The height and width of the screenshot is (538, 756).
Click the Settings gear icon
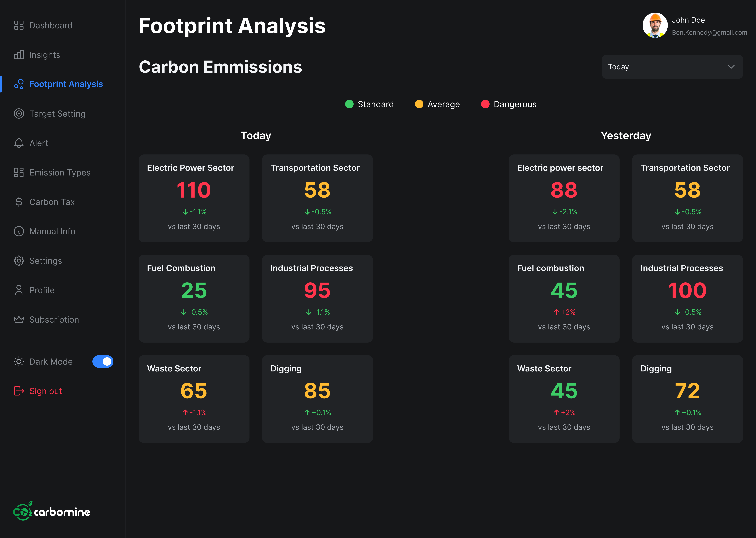click(19, 261)
